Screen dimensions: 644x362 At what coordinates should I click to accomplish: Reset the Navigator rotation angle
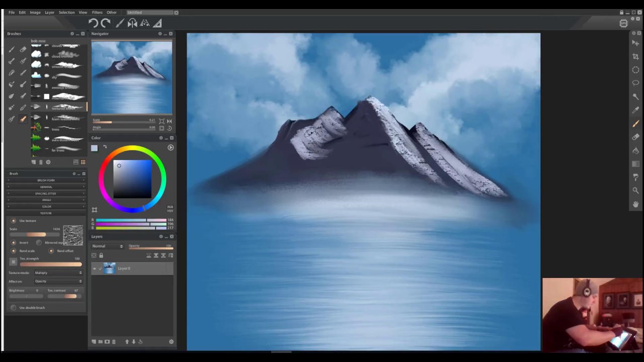click(x=170, y=128)
